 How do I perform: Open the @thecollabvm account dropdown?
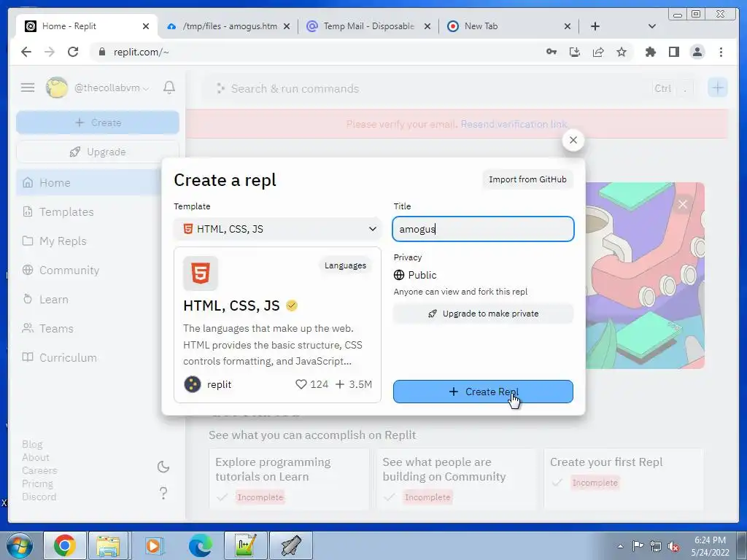[x=98, y=87]
